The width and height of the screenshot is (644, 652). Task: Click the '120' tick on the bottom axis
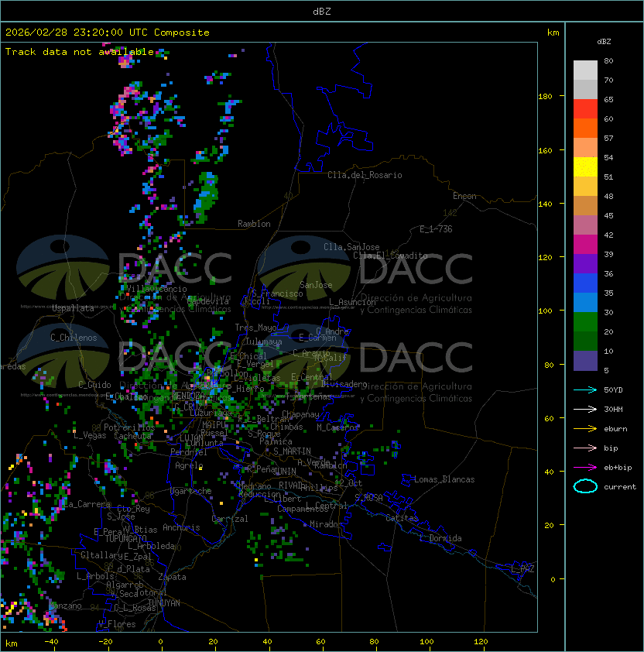point(481,642)
